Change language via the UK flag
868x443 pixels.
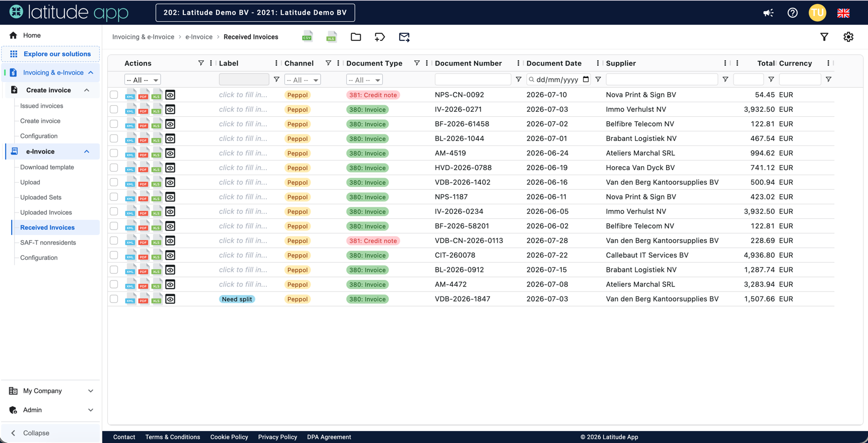pyautogui.click(x=843, y=13)
